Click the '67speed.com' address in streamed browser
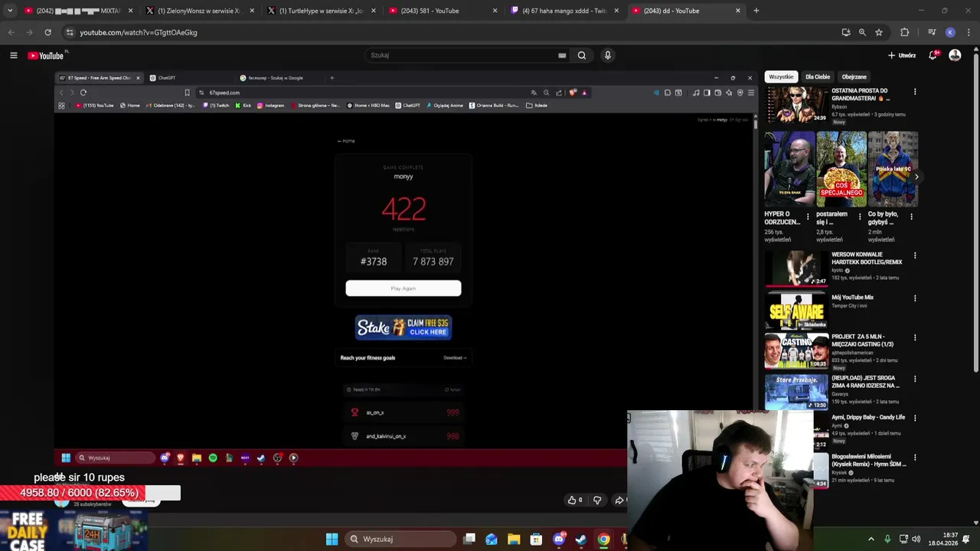 (224, 93)
